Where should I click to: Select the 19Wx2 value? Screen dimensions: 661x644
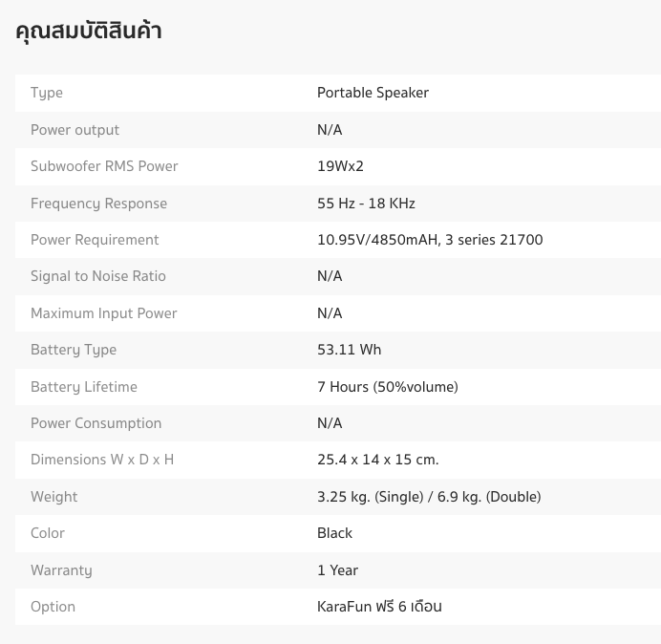(340, 166)
